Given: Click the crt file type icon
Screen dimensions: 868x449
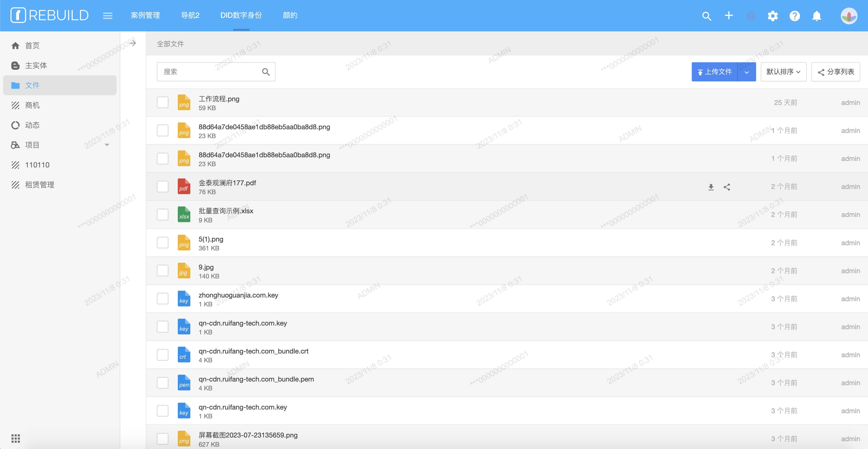Looking at the screenshot, I should (184, 355).
